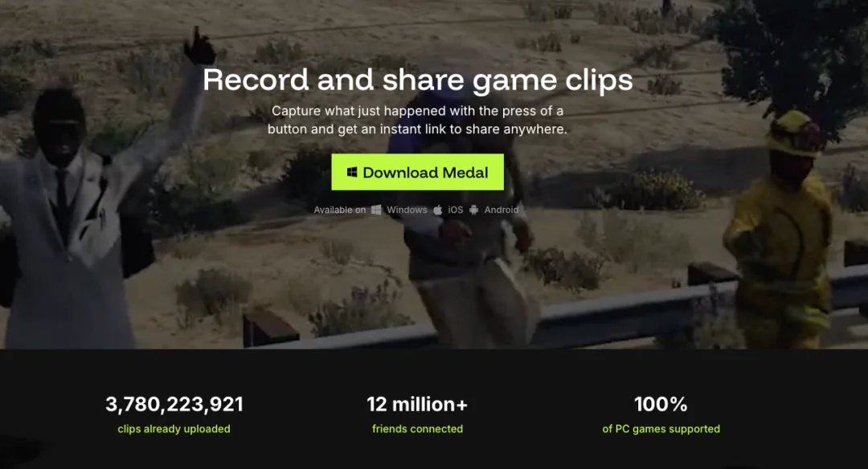Click the Download Medal button

[x=417, y=172]
